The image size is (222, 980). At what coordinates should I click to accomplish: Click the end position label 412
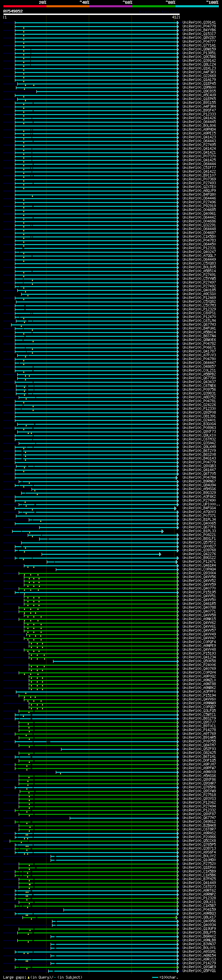coord(175,17)
